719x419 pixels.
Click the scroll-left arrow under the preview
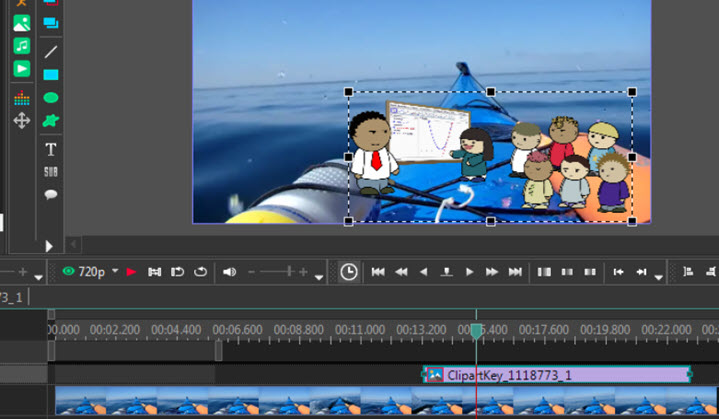point(73,244)
